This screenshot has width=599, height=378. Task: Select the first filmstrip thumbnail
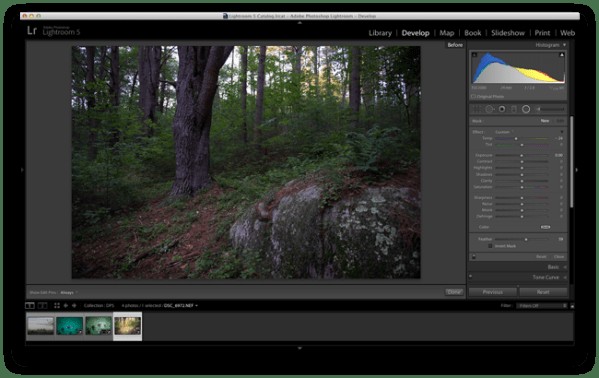click(40, 326)
